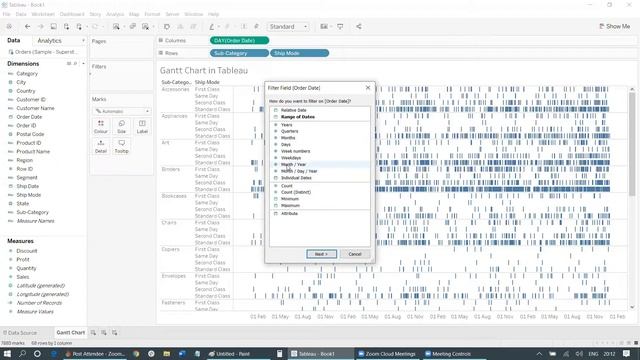Screen dimensions: 640x360
Task: Open the Size card in Marks
Action: point(121,127)
